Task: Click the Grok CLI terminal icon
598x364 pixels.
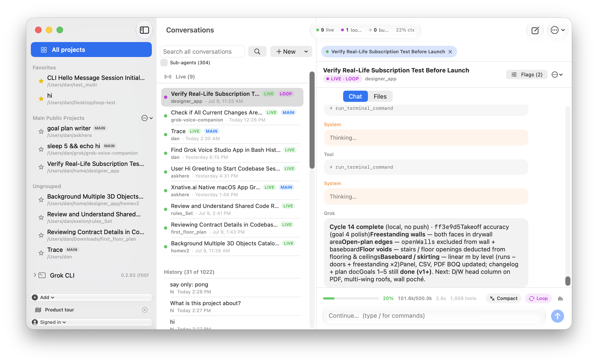Action: (x=42, y=275)
